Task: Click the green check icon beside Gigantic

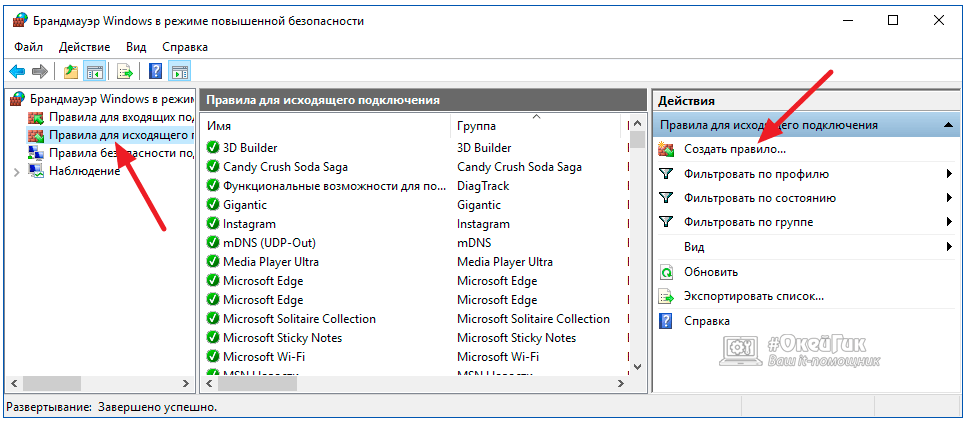Action: (x=213, y=205)
